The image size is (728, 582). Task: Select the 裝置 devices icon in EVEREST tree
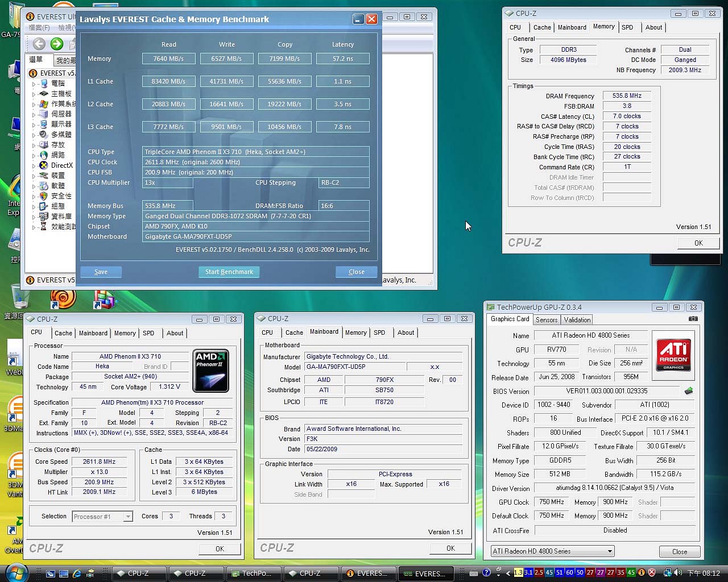[44, 176]
